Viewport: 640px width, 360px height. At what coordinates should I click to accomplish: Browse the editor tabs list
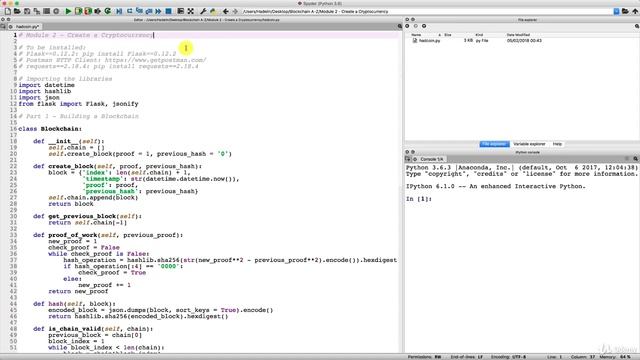pos(3,26)
